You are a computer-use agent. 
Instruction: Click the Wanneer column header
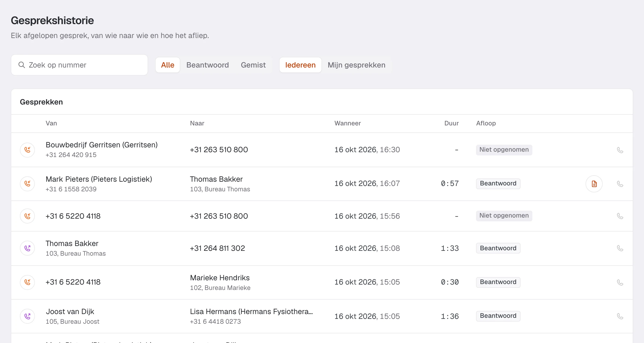pyautogui.click(x=347, y=123)
